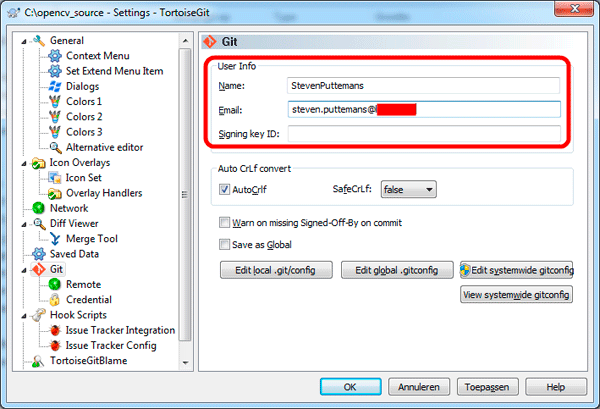Click the Help button
600x409 pixels.
556,387
